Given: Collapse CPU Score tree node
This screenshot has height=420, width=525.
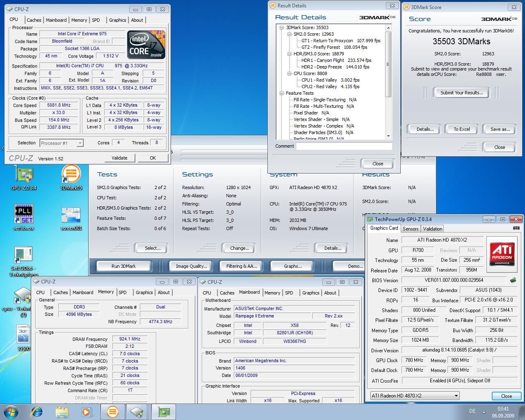Looking at the screenshot, I should point(289,73).
